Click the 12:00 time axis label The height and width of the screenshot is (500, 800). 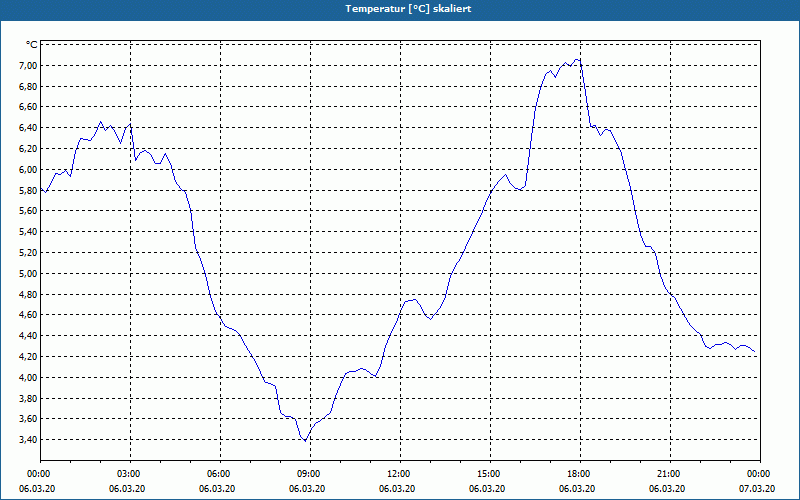click(x=398, y=474)
